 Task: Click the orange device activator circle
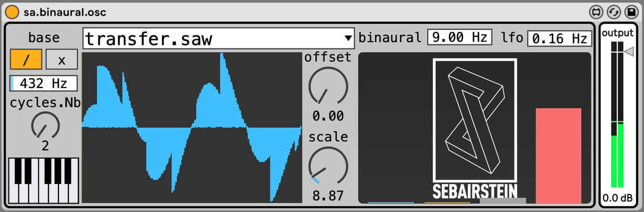(x=13, y=11)
